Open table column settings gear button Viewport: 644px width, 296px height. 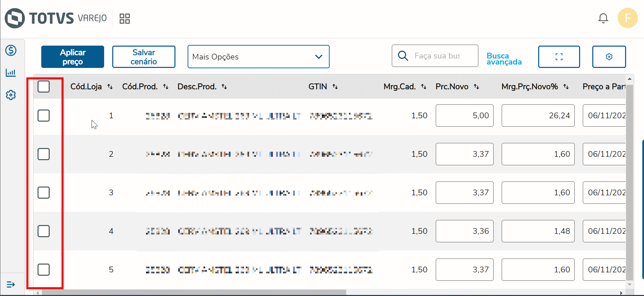pos(609,57)
